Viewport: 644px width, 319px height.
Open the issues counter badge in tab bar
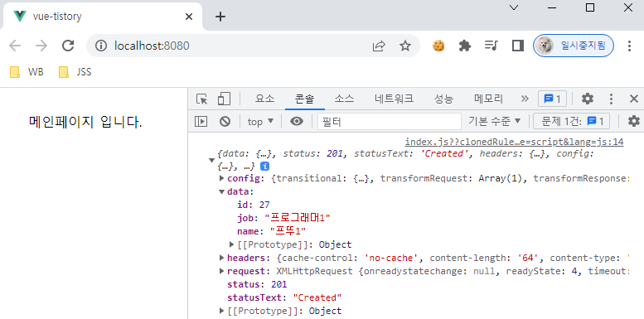552,99
